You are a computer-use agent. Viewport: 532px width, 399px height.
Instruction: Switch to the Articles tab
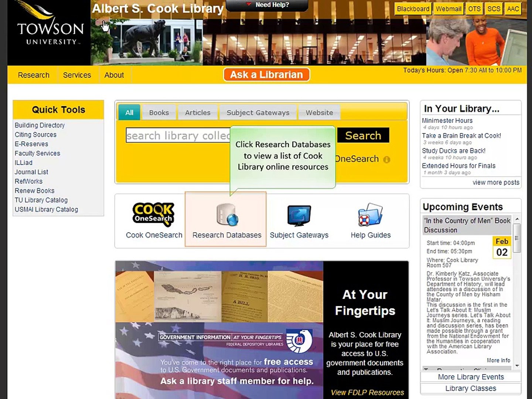pos(198,112)
